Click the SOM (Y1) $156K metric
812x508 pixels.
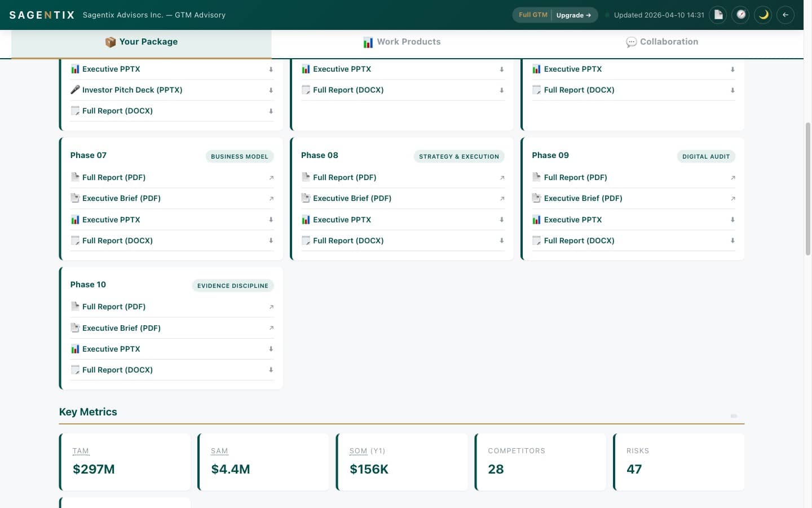(402, 462)
